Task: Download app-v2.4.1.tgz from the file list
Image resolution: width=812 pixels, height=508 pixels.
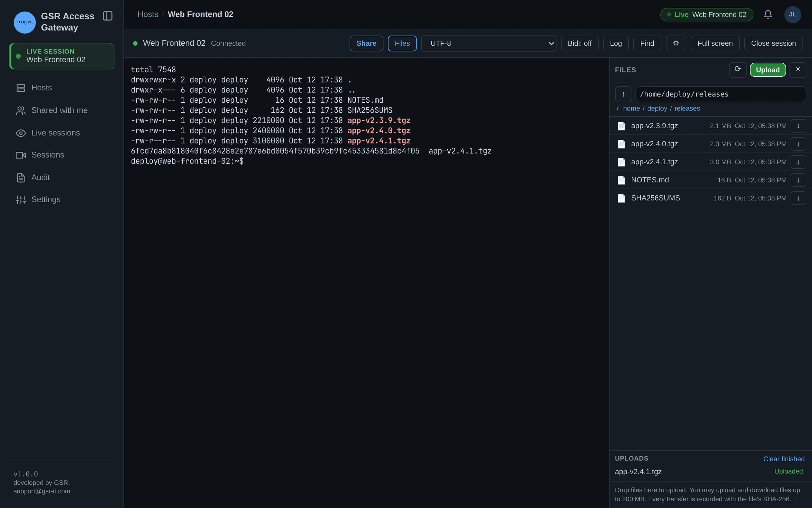Action: click(798, 162)
